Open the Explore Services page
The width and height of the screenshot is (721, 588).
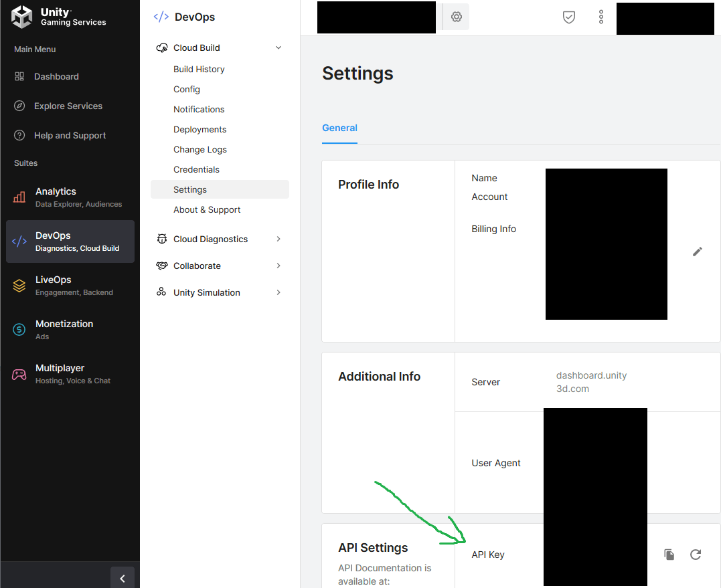[x=68, y=106]
